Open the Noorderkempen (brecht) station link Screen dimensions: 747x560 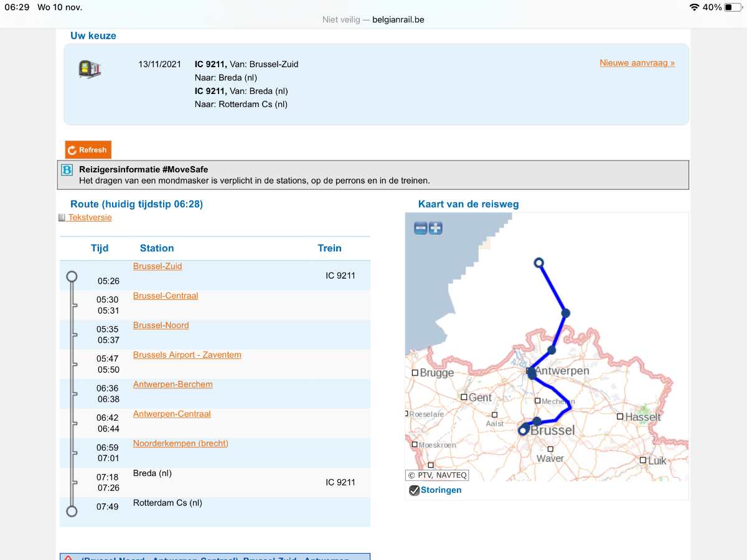point(181,444)
